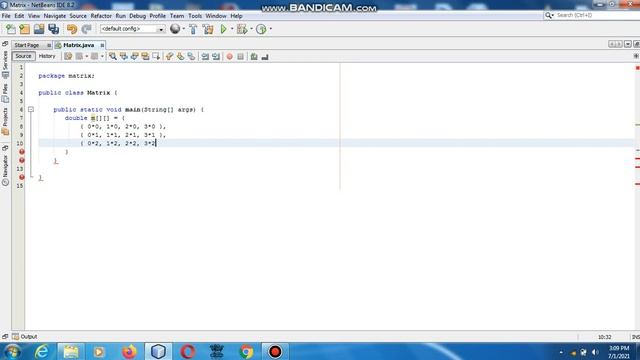Viewport: 640px width, 360px height.
Task: Open the Help menu
Action: coord(236,16)
